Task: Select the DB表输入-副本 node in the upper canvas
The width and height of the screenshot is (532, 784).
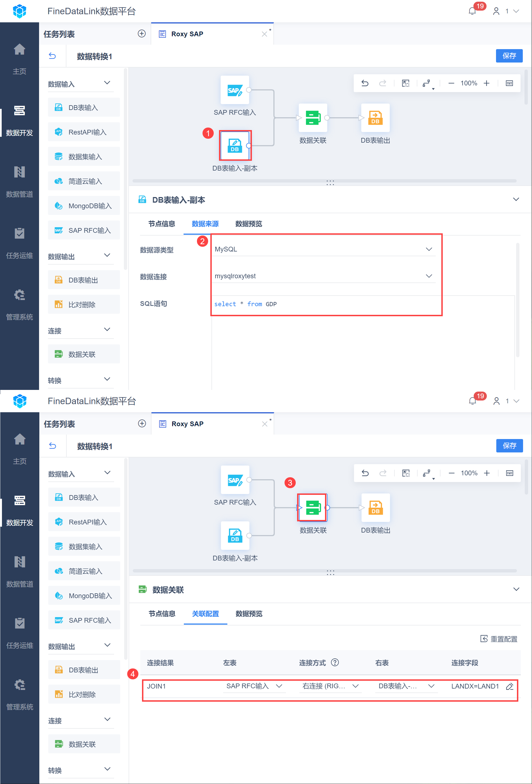Action: click(x=235, y=145)
